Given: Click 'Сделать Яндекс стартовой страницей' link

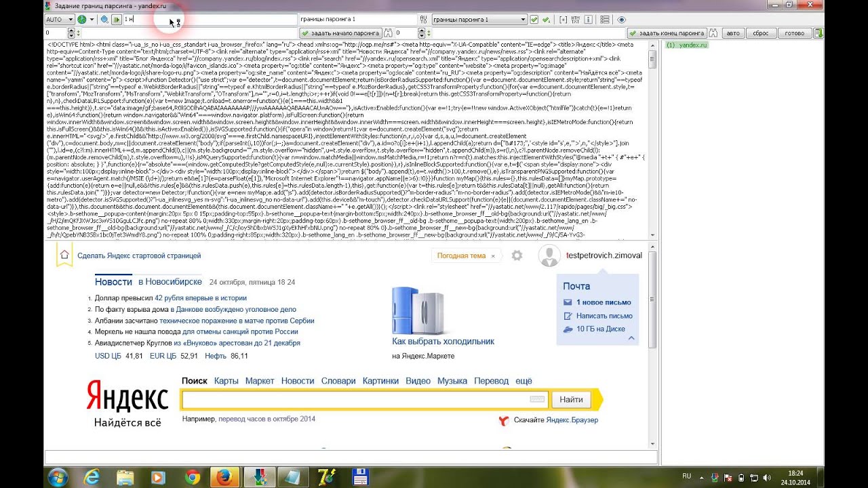Looking at the screenshot, I should pos(139,256).
